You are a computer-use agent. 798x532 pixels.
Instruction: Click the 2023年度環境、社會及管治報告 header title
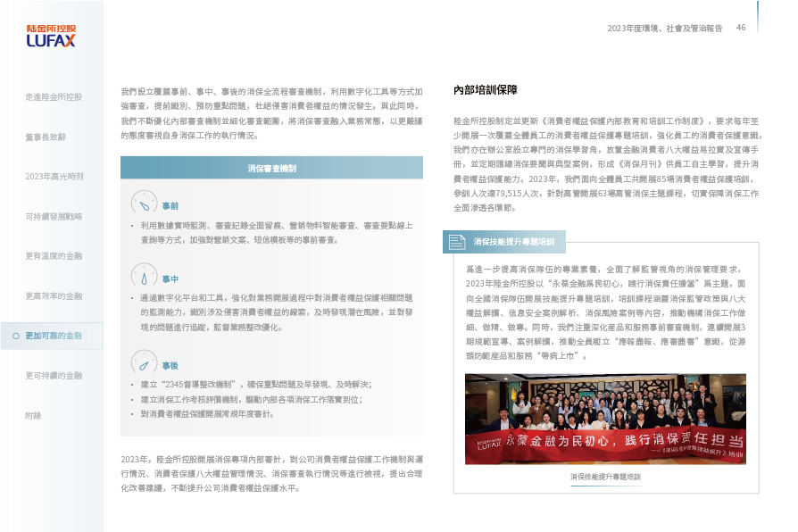pos(664,28)
